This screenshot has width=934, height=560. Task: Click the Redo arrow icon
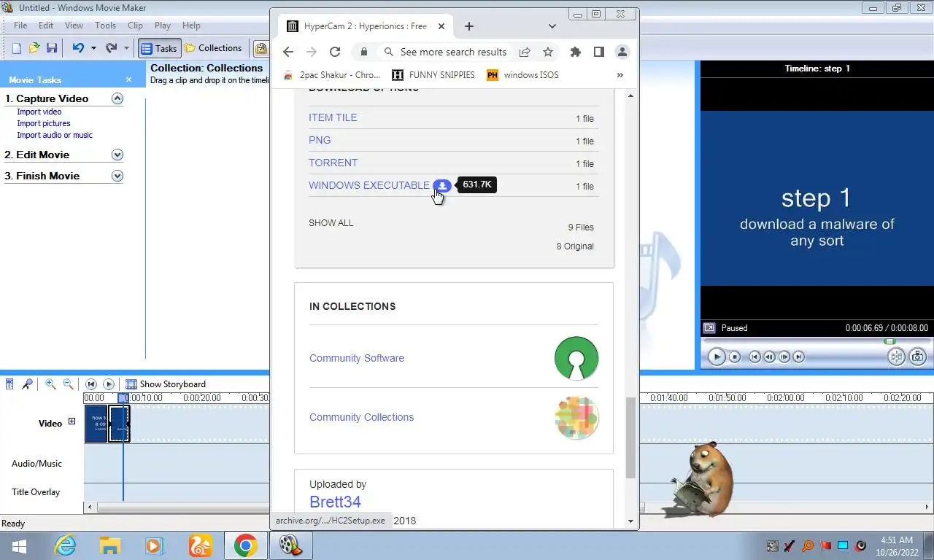click(111, 48)
